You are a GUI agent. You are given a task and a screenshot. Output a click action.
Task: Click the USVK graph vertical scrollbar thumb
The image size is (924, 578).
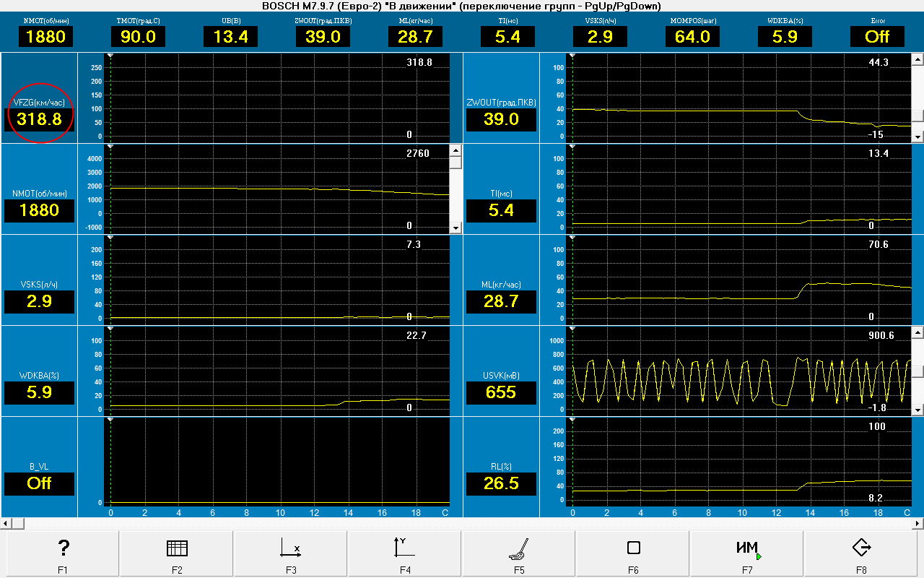point(918,371)
